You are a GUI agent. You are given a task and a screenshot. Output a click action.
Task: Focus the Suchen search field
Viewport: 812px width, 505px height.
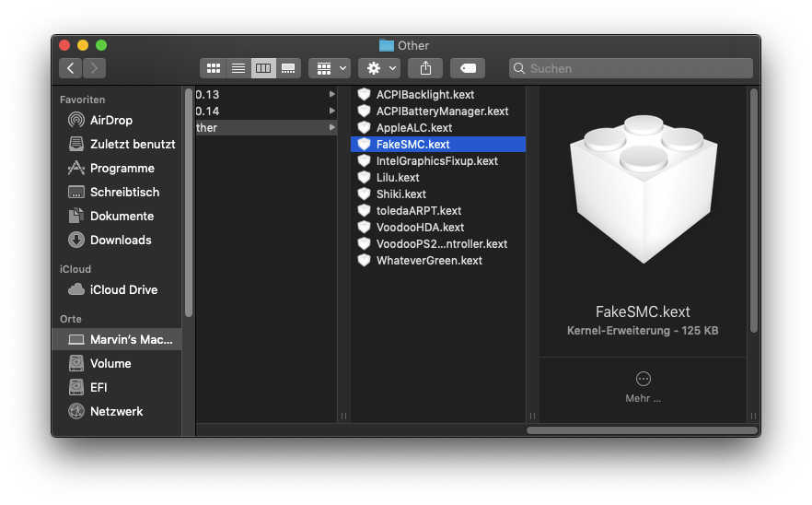click(631, 68)
